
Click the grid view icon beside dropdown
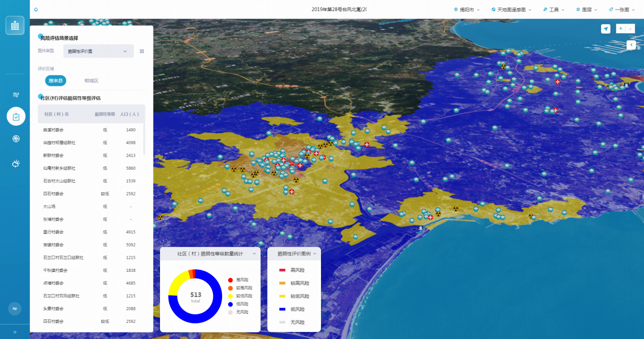pyautogui.click(x=142, y=51)
